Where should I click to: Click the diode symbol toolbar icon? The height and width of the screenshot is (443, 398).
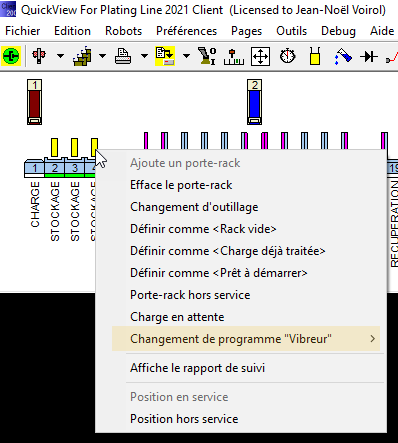(x=369, y=56)
